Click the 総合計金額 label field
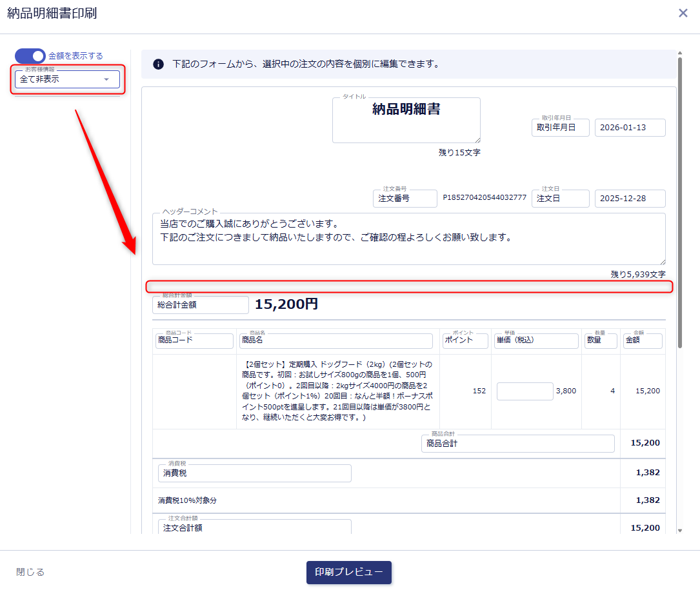Image resolution: width=700 pixels, height=590 pixels. pyautogui.click(x=200, y=305)
